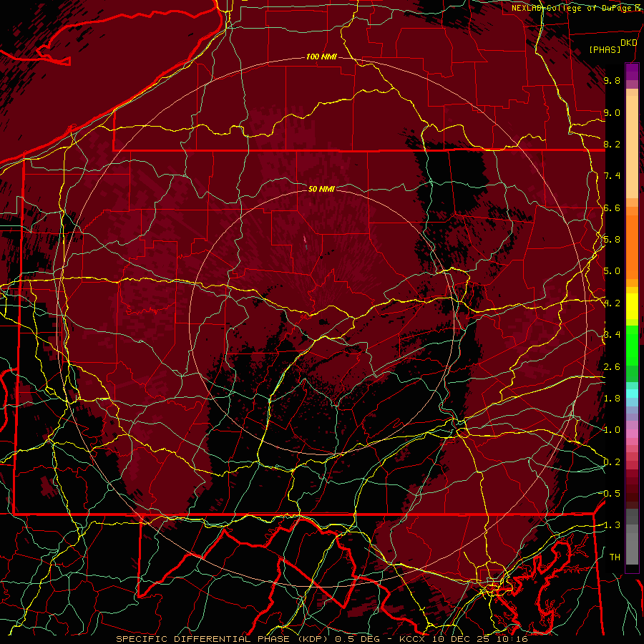Click the 0.2 value on color scale

[612, 462]
